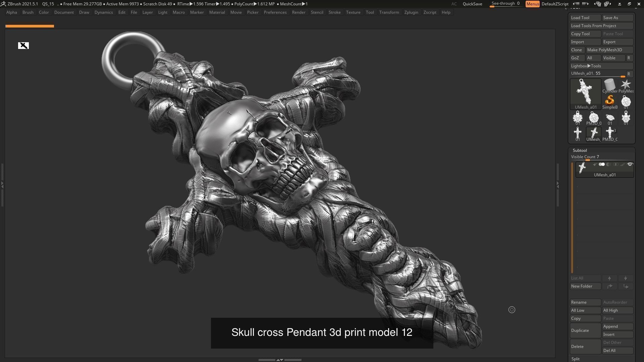Select the PolyMesh star tool thumbnail
Screen dimensions: 644x362
626,86
